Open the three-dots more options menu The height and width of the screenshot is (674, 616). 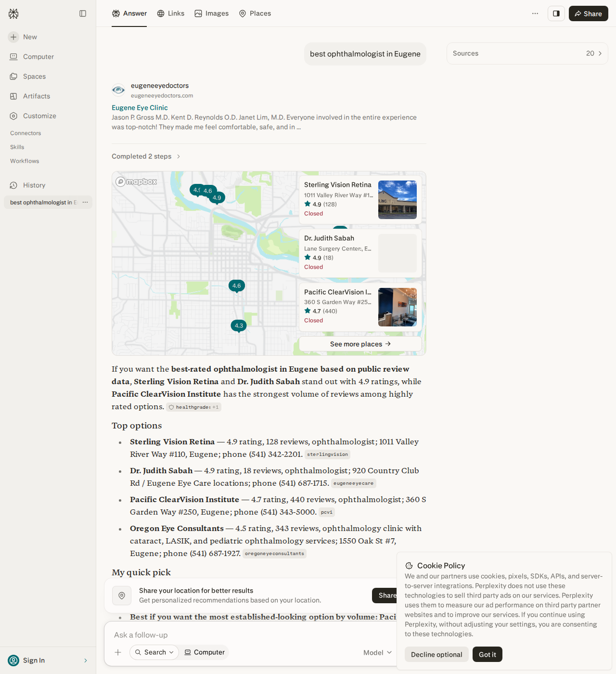tap(535, 13)
